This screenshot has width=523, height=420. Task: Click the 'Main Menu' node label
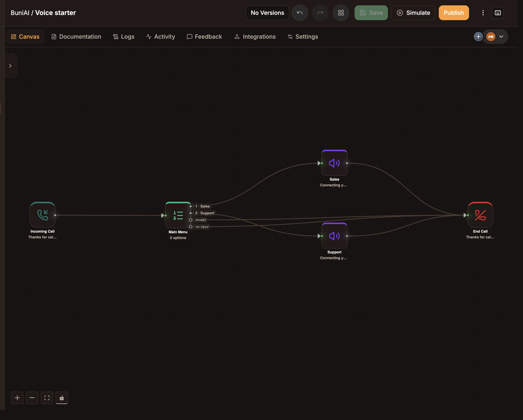pyautogui.click(x=178, y=232)
